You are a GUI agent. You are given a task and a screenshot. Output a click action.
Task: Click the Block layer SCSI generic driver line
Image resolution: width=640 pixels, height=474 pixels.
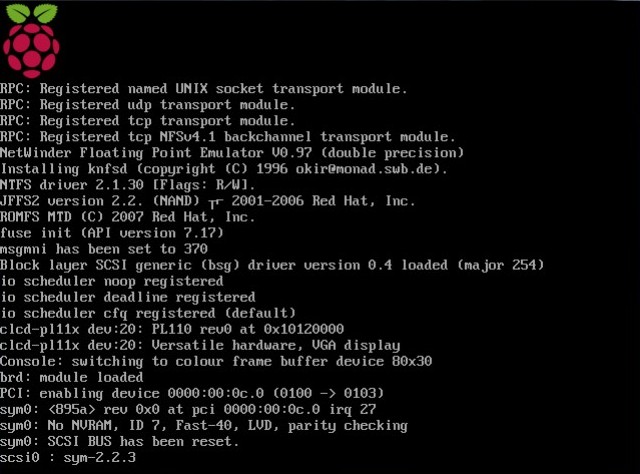point(272,265)
